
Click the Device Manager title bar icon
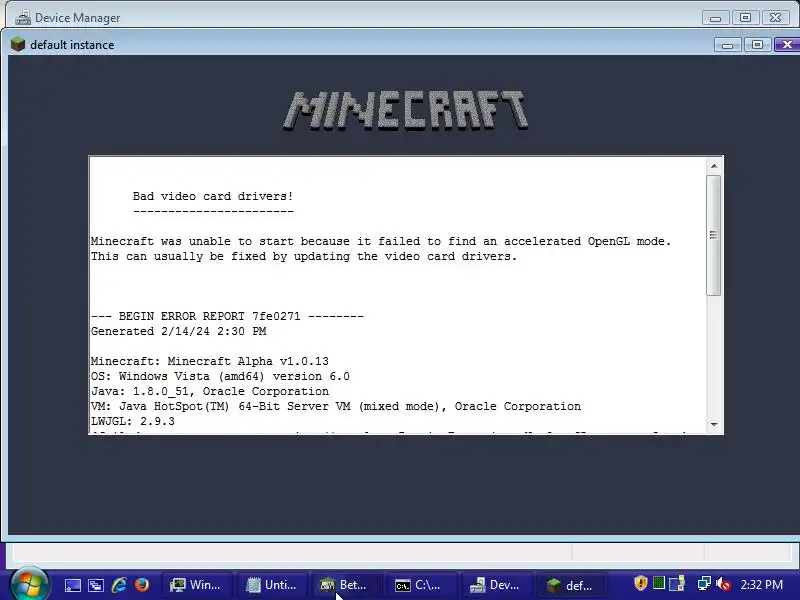pos(22,17)
